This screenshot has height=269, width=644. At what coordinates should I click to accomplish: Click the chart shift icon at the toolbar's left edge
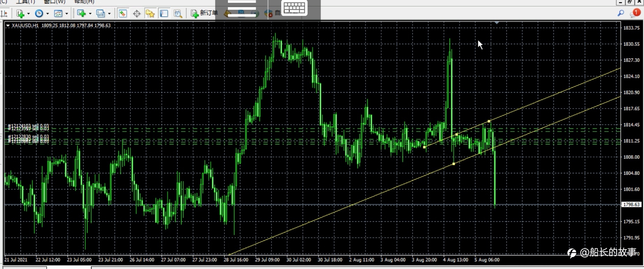tap(5, 14)
